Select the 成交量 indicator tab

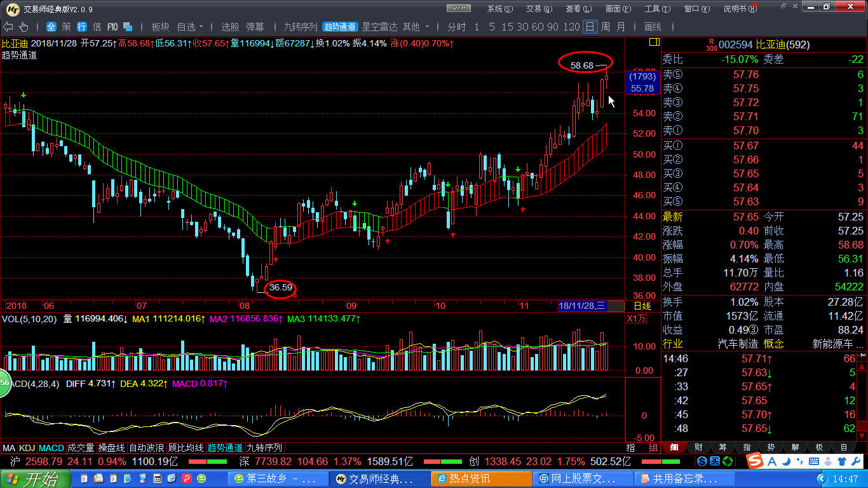[81, 448]
